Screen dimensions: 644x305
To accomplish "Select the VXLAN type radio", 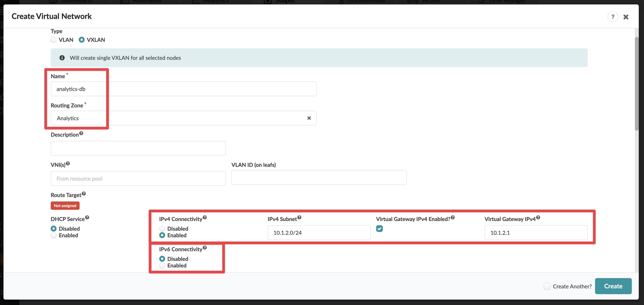I will click(x=81, y=40).
